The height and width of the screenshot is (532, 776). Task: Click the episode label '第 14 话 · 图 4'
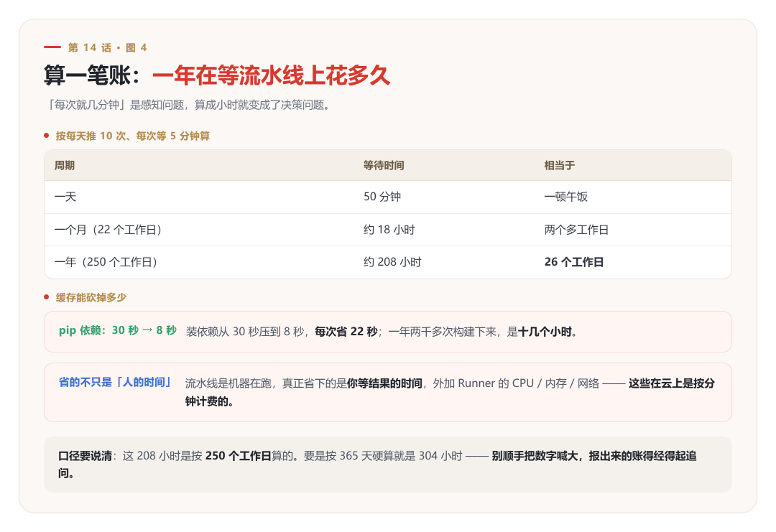pos(107,47)
